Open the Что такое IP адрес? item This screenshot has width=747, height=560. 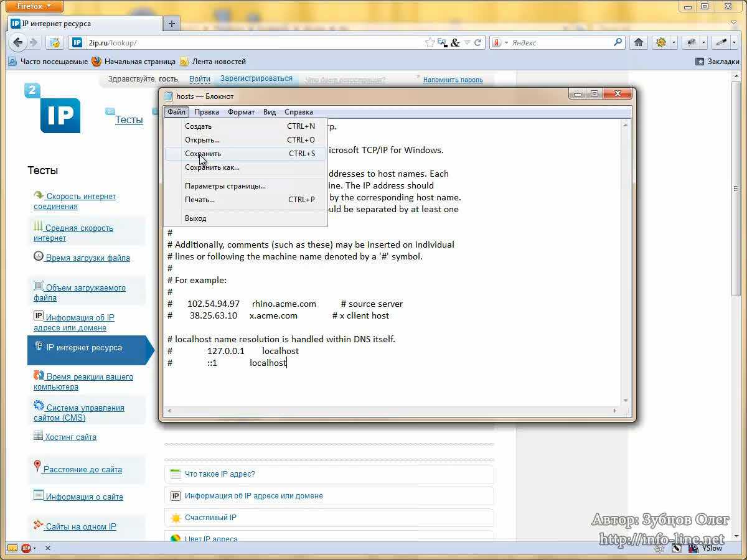pos(220,474)
